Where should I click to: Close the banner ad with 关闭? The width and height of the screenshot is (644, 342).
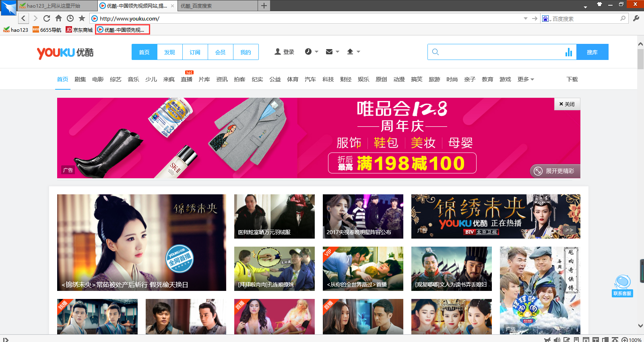click(x=567, y=104)
